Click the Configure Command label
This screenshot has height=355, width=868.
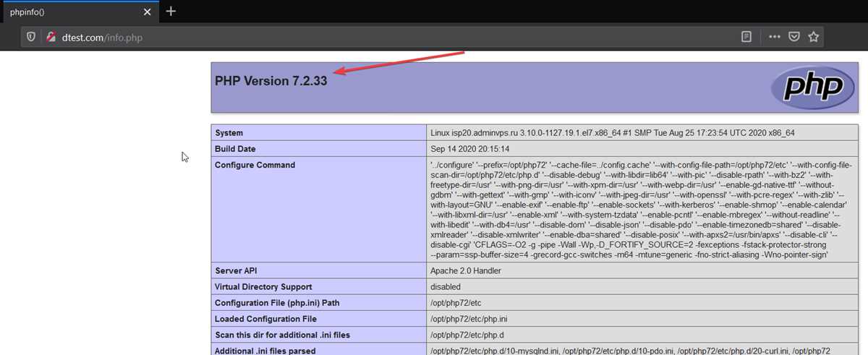pos(255,165)
